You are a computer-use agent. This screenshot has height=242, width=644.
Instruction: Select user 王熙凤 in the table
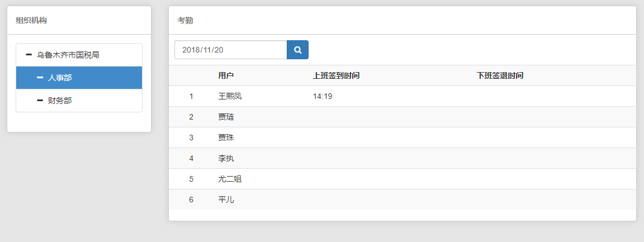pyautogui.click(x=230, y=96)
